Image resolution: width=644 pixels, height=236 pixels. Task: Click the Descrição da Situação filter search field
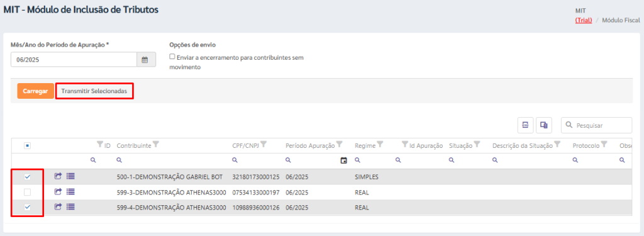click(x=530, y=160)
